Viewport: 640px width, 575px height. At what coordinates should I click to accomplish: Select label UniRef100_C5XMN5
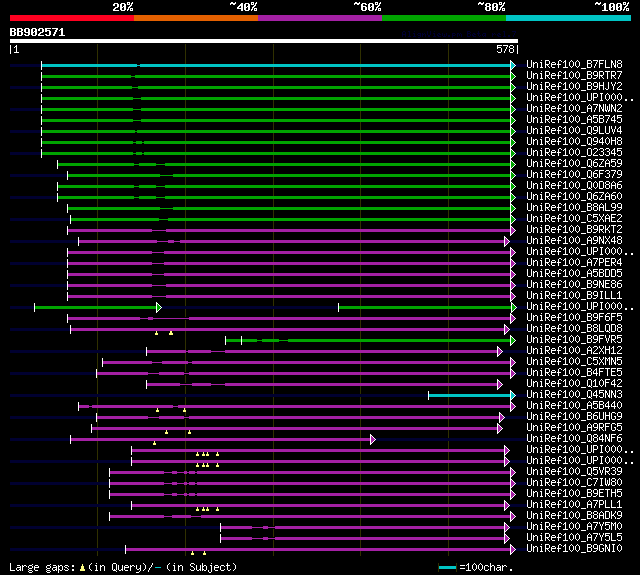tap(574, 362)
